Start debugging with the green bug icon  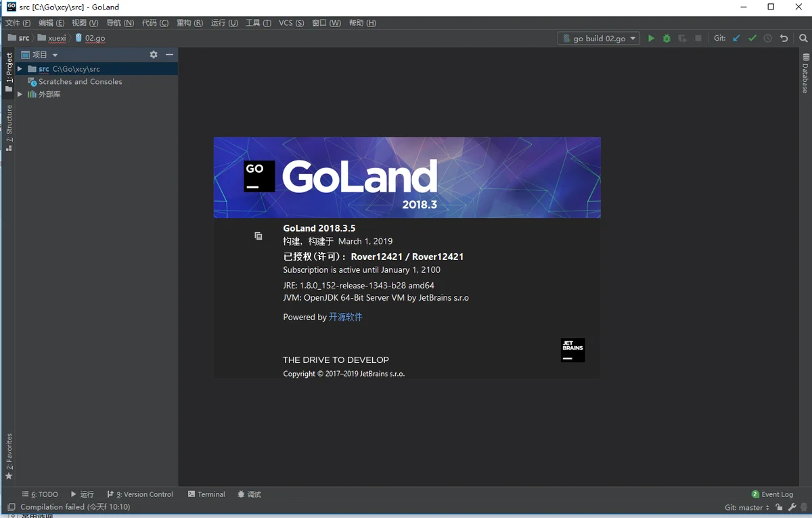pos(667,39)
